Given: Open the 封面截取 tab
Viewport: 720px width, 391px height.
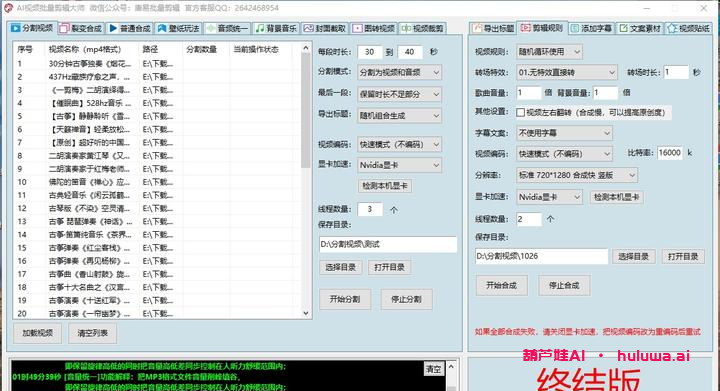Looking at the screenshot, I should tap(325, 28).
